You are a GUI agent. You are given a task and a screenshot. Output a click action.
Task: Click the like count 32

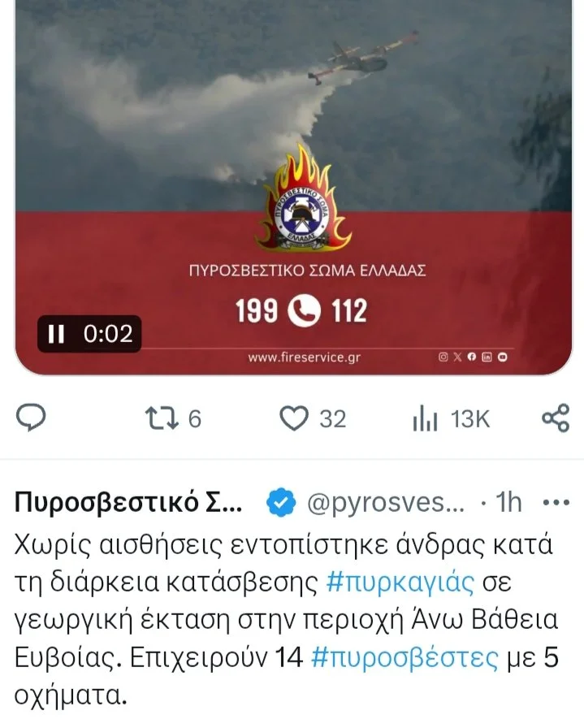[332, 418]
